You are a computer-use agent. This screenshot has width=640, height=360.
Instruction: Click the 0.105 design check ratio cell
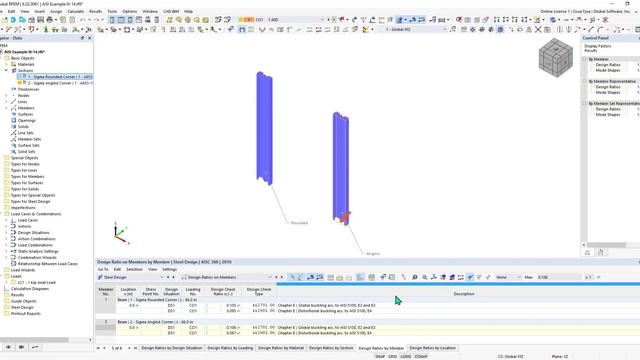[x=231, y=305]
